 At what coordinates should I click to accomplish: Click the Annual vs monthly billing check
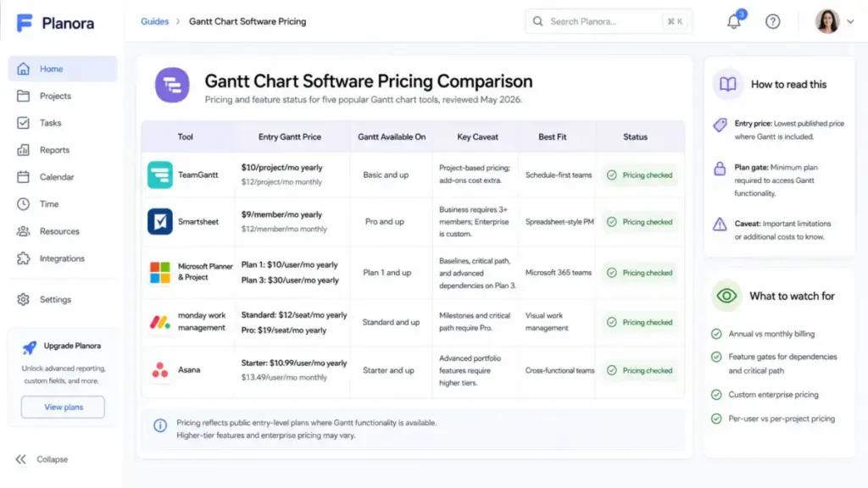(716, 334)
